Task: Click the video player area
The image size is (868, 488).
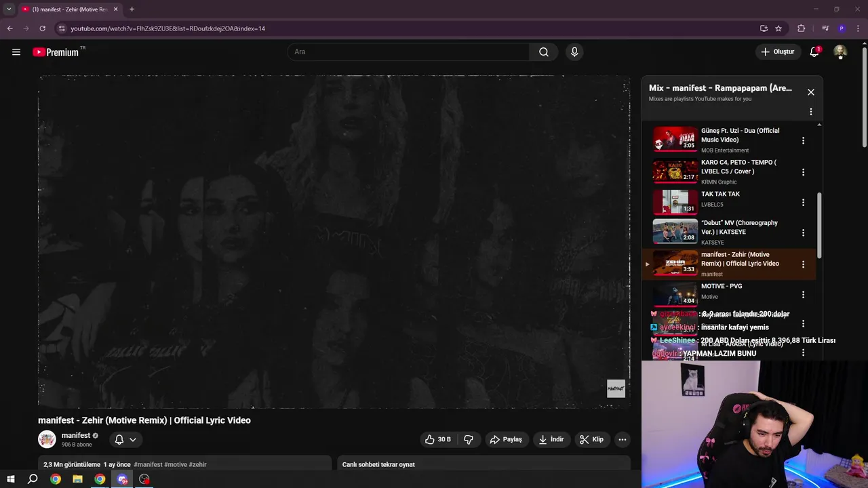Action: tap(334, 242)
